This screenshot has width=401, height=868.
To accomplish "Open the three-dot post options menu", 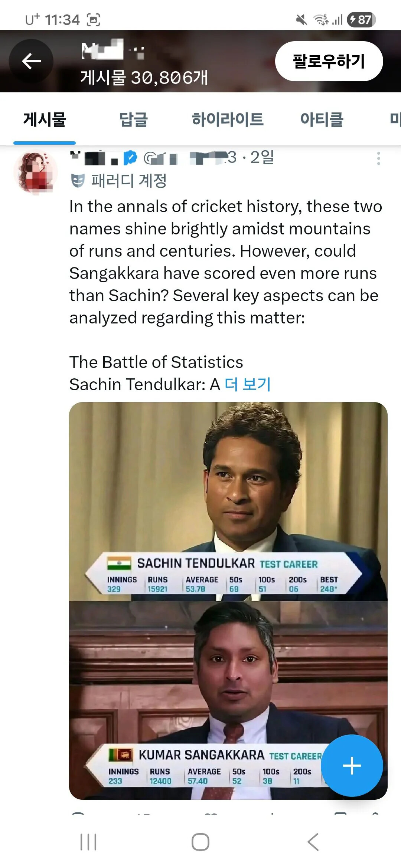I will [378, 158].
